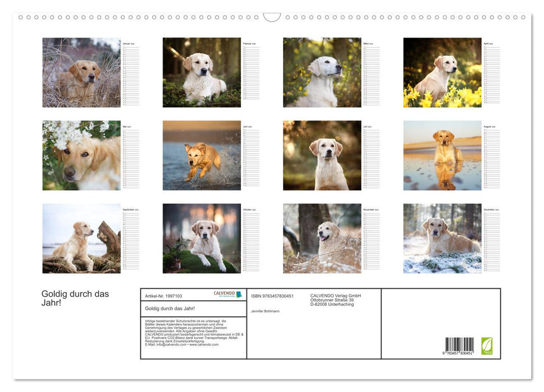The width and height of the screenshot is (544, 392).
Task: Select the August photo with dog's reflection
Action: pos(442,156)
